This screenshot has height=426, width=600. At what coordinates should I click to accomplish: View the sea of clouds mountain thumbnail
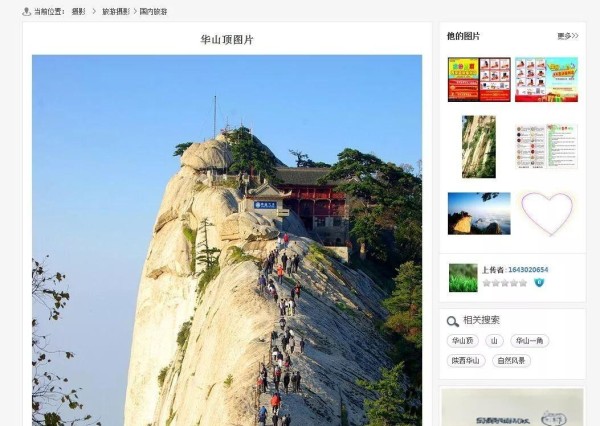tap(479, 214)
